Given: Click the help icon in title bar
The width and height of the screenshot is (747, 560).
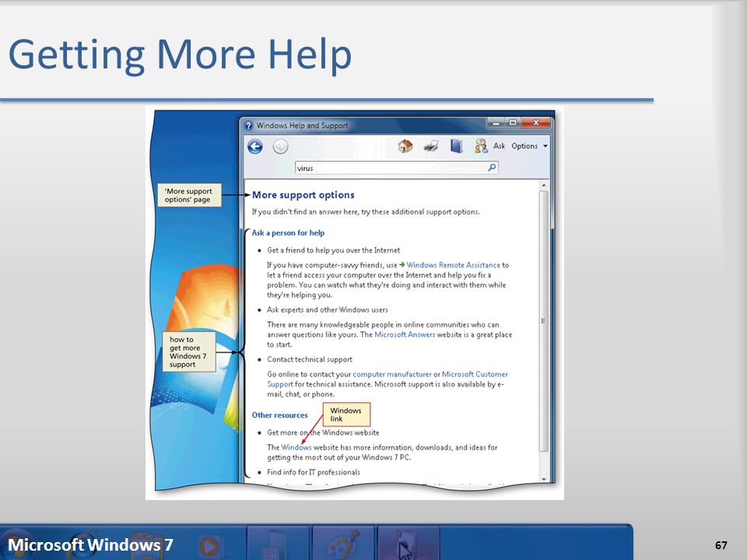Looking at the screenshot, I should coord(248,126).
